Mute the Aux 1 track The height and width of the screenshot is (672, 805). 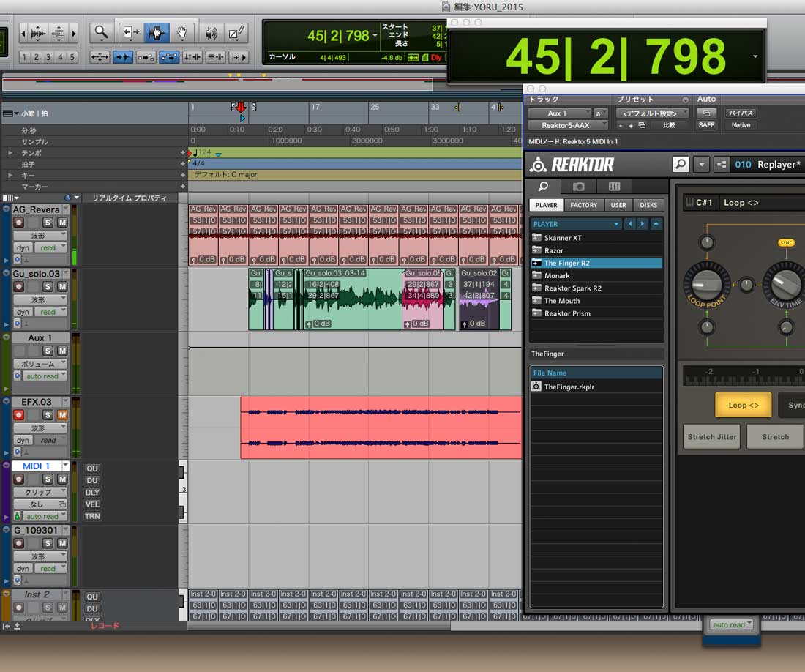pyautogui.click(x=62, y=351)
